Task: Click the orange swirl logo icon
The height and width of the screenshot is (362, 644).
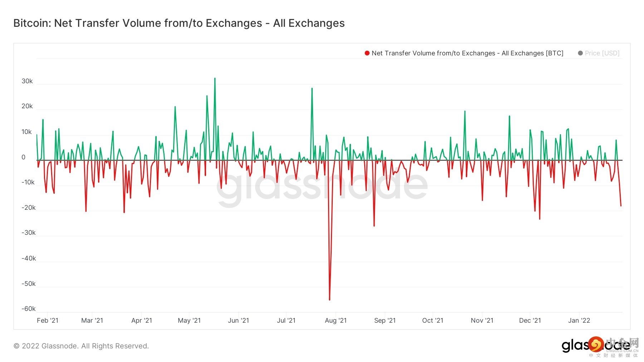Action: (596, 344)
